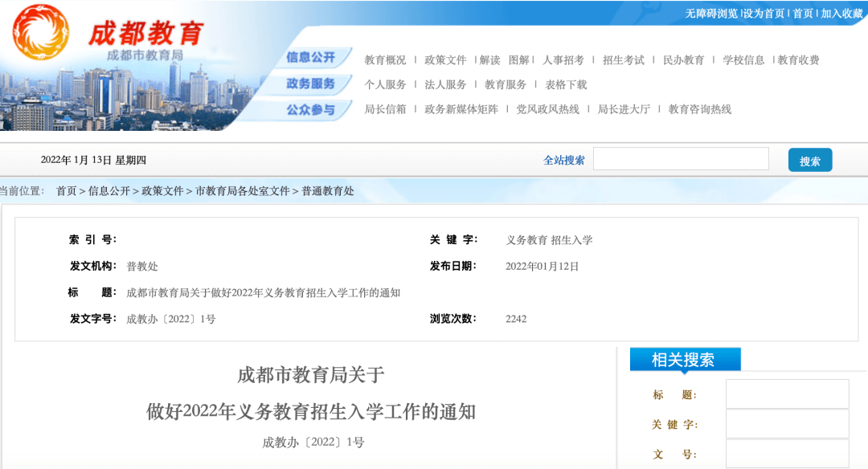Viewport: 868px width, 469px height.
Task: Select the 表格下载 service link
Action: (566, 85)
